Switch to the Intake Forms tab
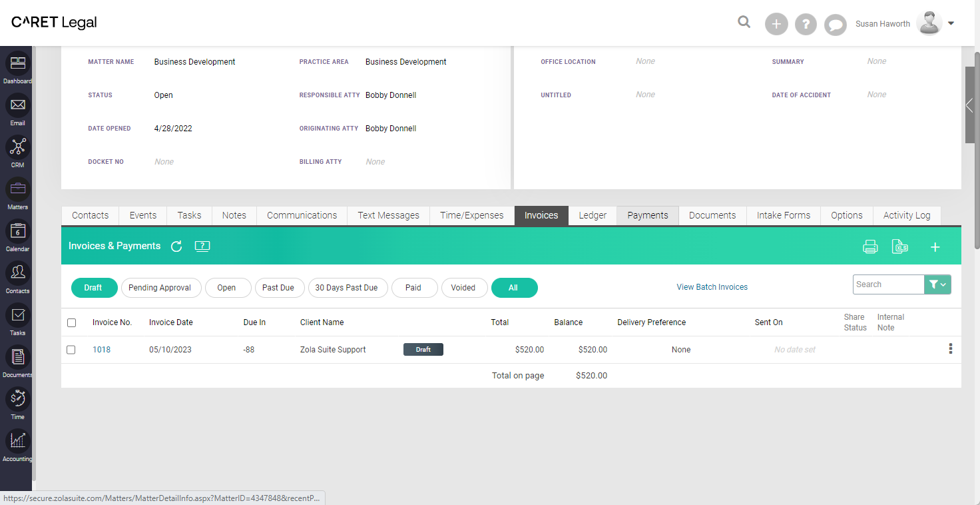980x505 pixels. (x=784, y=215)
